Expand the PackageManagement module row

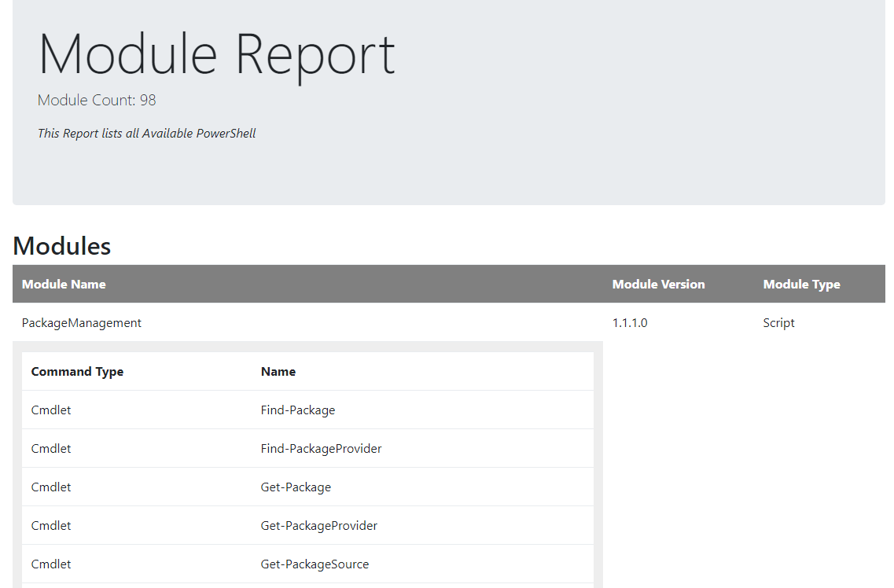click(82, 322)
